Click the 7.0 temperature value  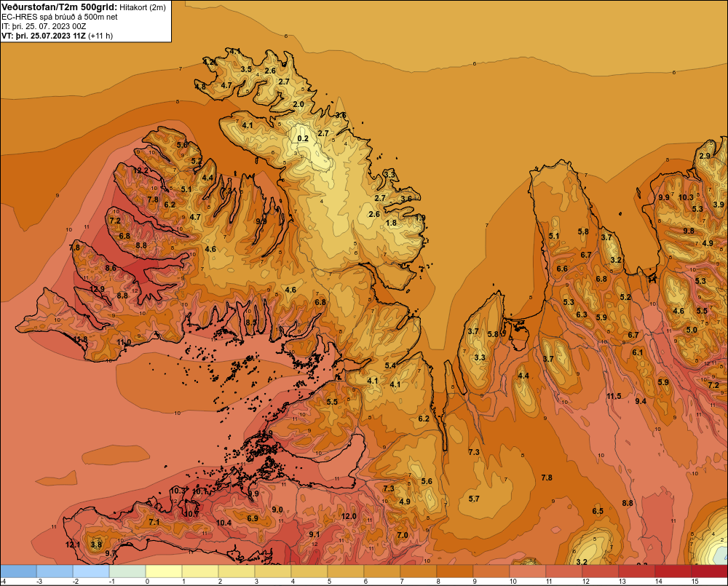(x=402, y=535)
